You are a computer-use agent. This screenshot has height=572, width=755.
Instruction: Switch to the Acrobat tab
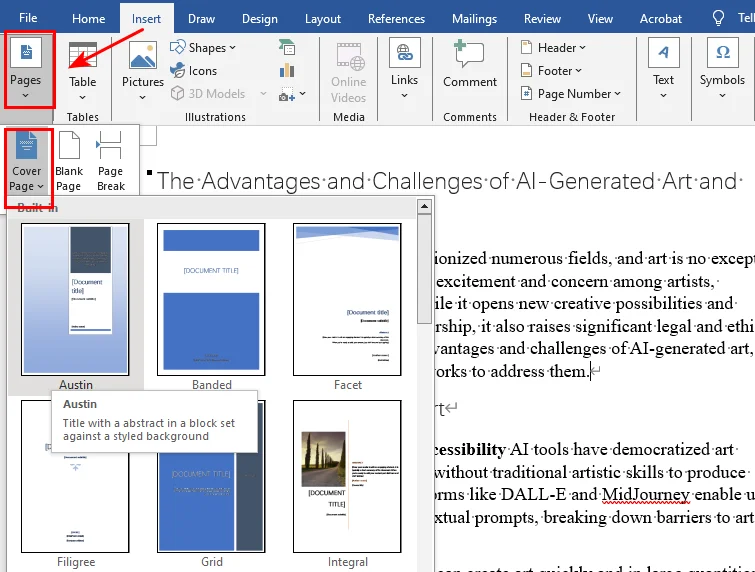tap(661, 19)
